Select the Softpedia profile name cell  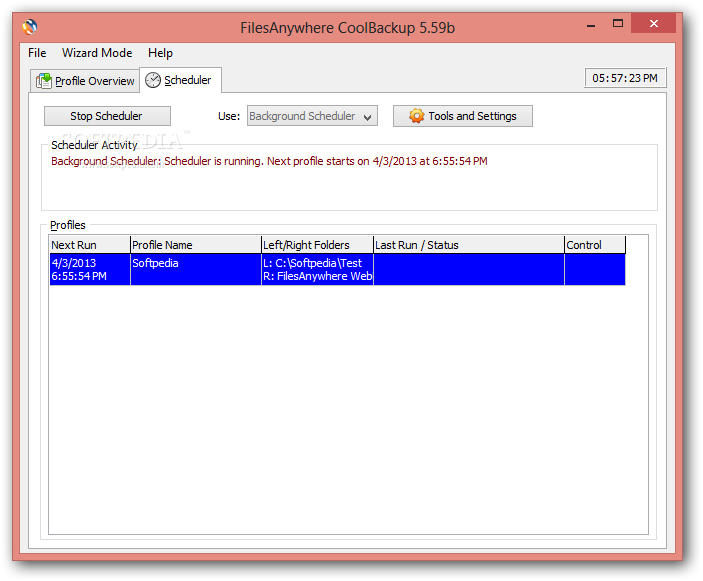click(x=196, y=269)
